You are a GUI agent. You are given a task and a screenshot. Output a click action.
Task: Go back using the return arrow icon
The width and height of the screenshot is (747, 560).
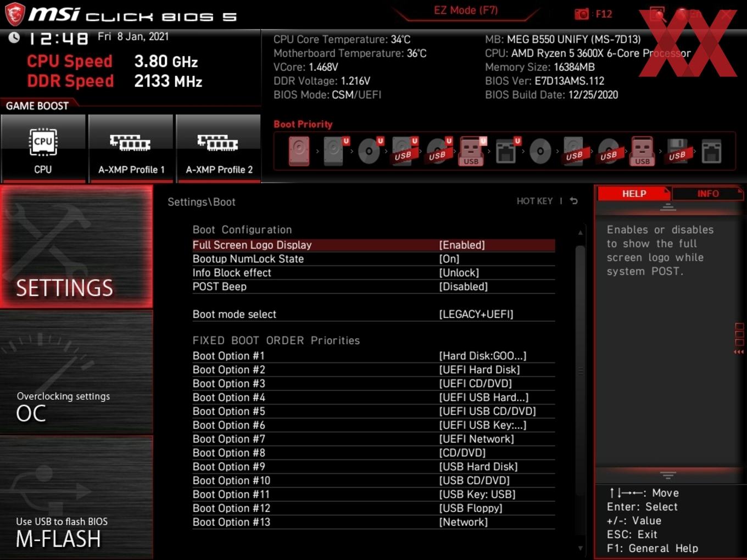pyautogui.click(x=573, y=201)
